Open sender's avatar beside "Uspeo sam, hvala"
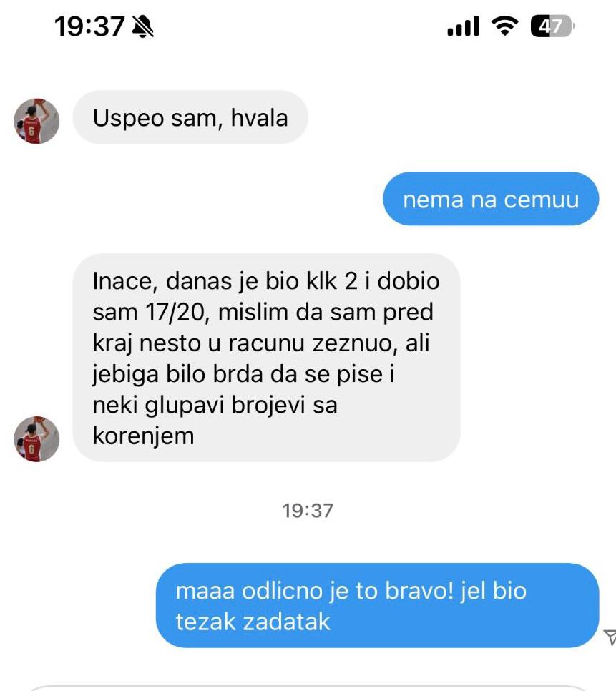This screenshot has width=616, height=691. [36, 121]
